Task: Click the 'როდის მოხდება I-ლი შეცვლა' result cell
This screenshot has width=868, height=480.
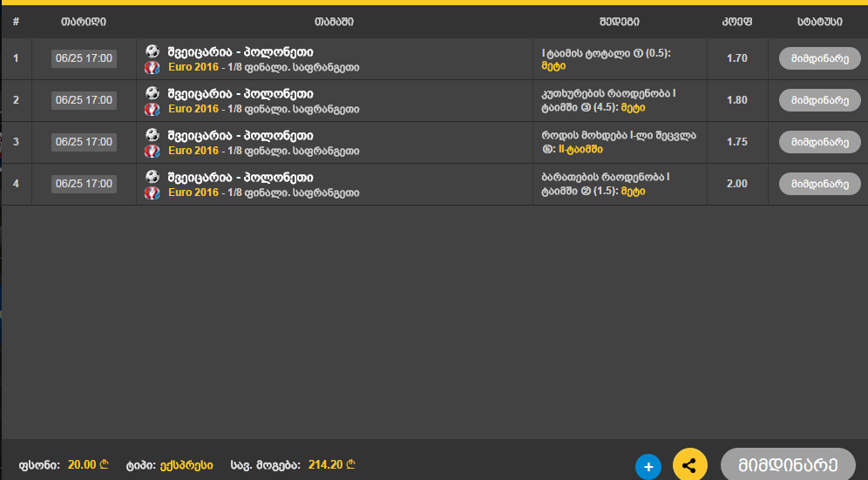Action: pos(619,142)
